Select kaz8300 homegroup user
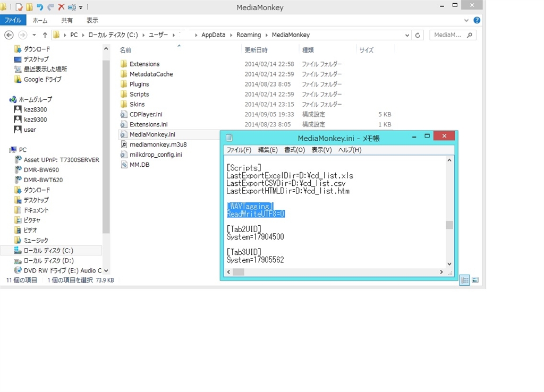Screen dimensions: 544x392 [30, 109]
